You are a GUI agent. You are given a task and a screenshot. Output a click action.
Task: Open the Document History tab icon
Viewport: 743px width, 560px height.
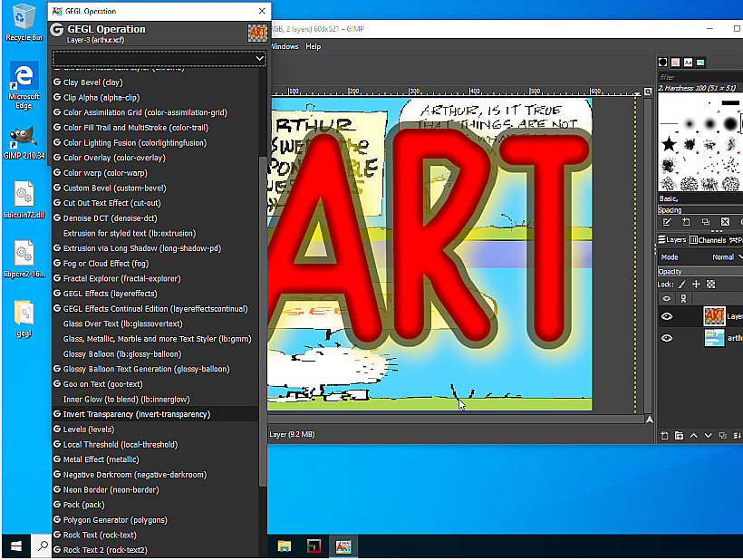pos(700,62)
